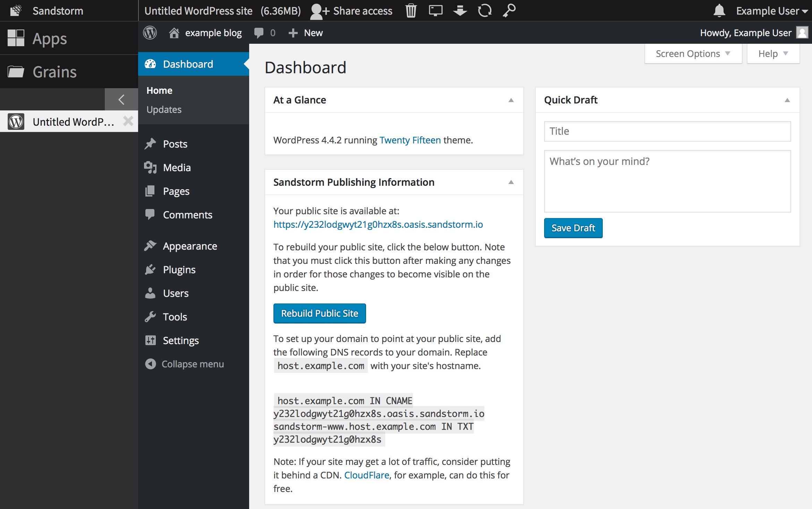Click the Untitled WordPress site title
Image resolution: width=812 pixels, height=509 pixels.
point(198,11)
